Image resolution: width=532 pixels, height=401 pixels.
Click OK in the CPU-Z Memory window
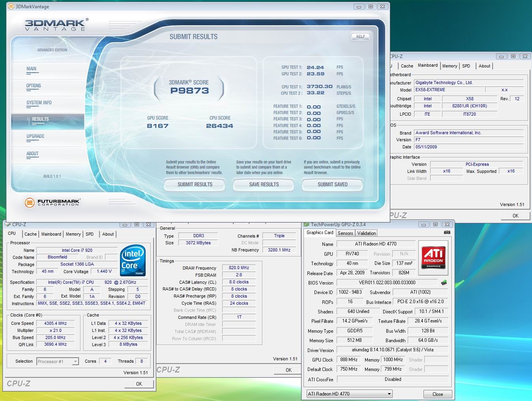(288, 370)
